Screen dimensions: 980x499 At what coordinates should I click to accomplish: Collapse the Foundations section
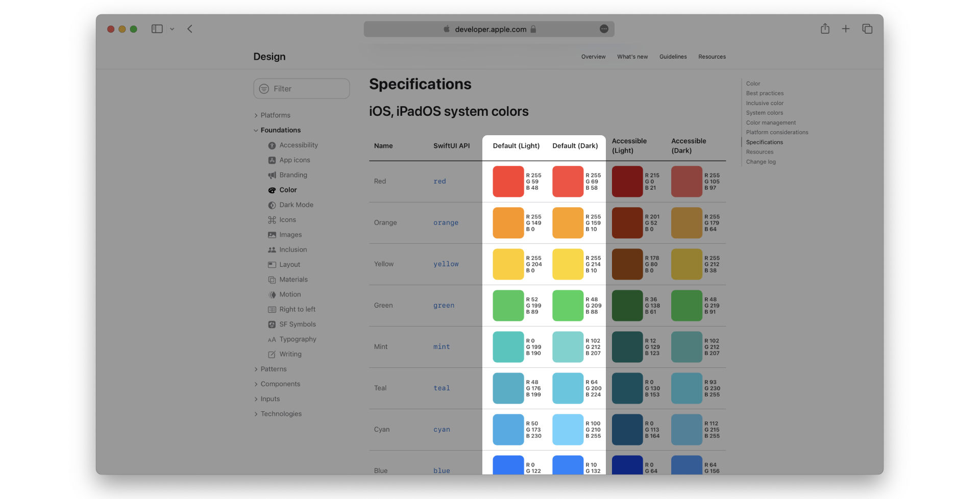(256, 130)
